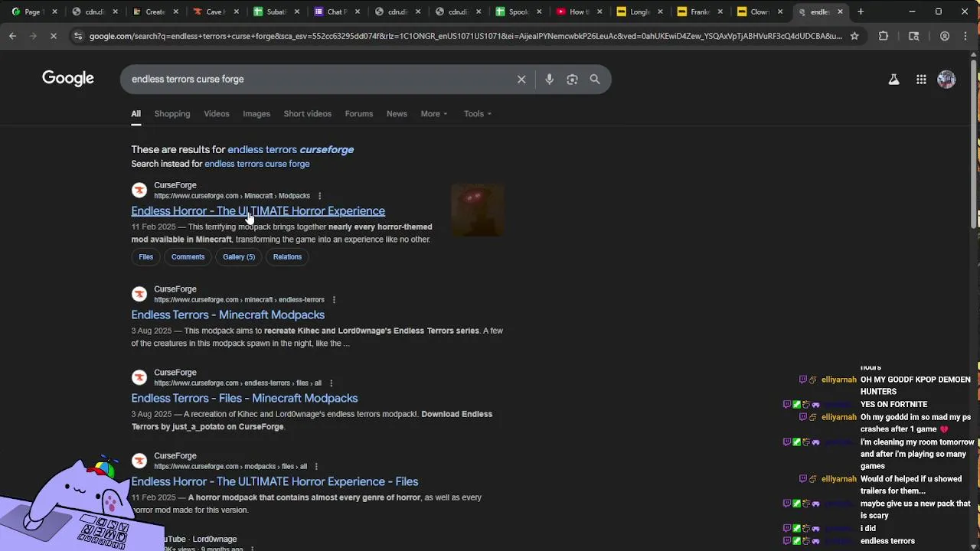Viewport: 980px width, 551px height.
Task: Open Search Labs flask icon
Action: point(893,79)
